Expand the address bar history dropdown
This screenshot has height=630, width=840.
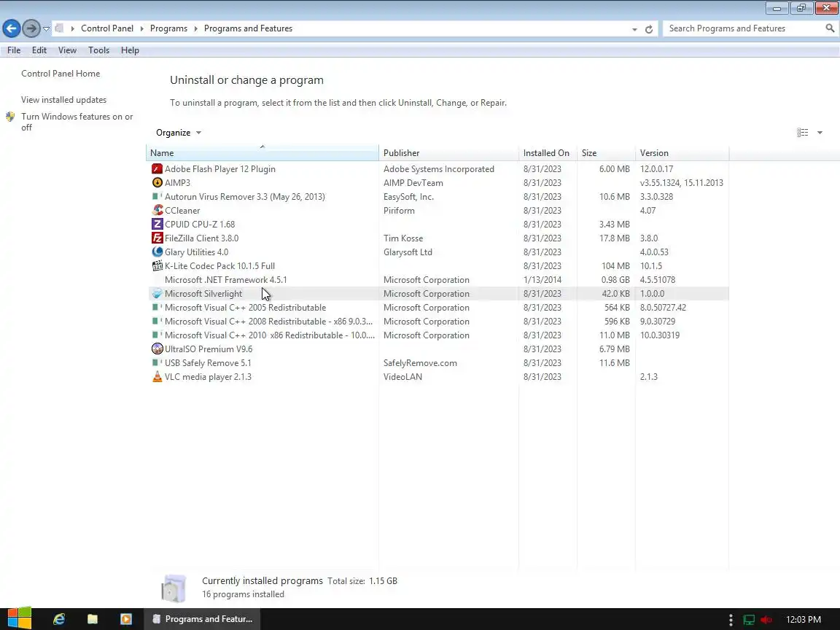pyautogui.click(x=634, y=29)
